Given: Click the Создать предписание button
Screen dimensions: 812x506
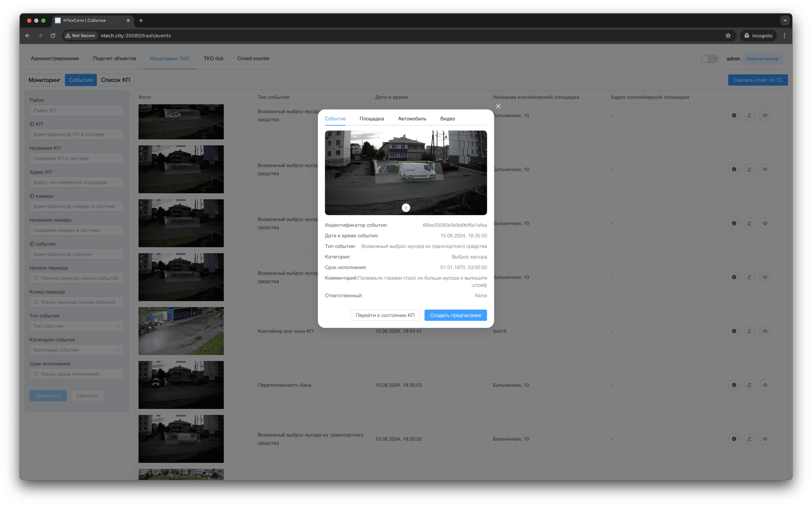Looking at the screenshot, I should 455,315.
